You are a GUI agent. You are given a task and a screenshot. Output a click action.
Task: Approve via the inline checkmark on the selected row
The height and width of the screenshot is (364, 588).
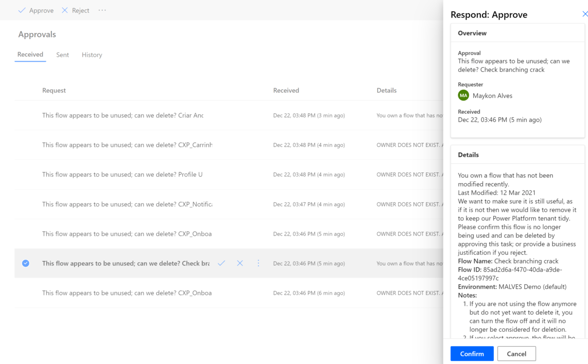221,263
